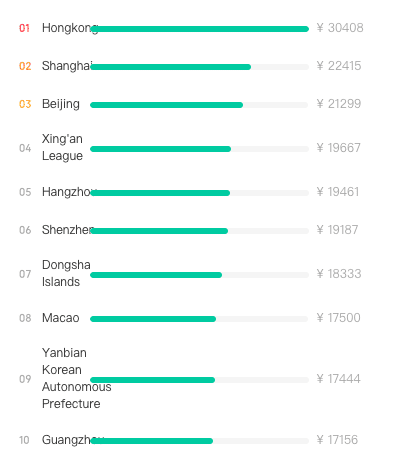This screenshot has width=397, height=469.
Task: Click the Dongsha Islands label
Action: point(66,273)
